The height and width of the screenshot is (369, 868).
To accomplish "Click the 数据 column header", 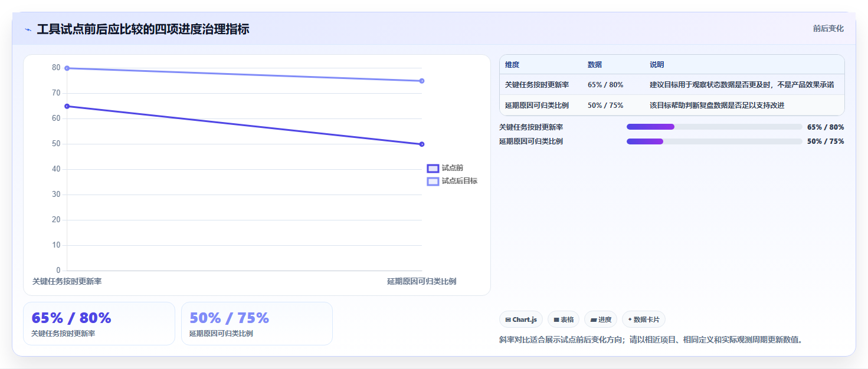I will [x=595, y=65].
